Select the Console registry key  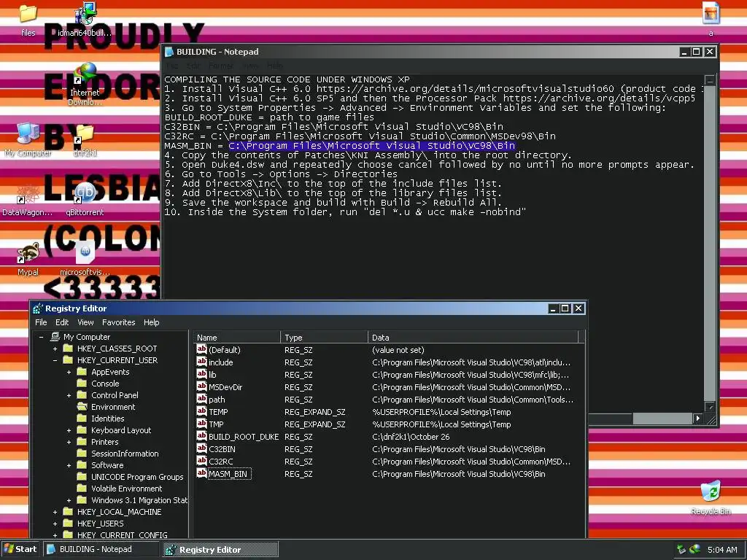[x=105, y=384]
